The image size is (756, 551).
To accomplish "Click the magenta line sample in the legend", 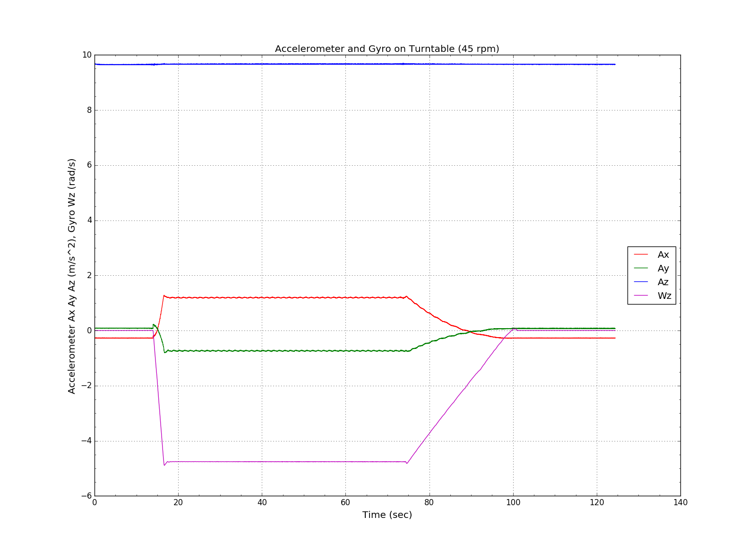I will pyautogui.click(x=641, y=296).
